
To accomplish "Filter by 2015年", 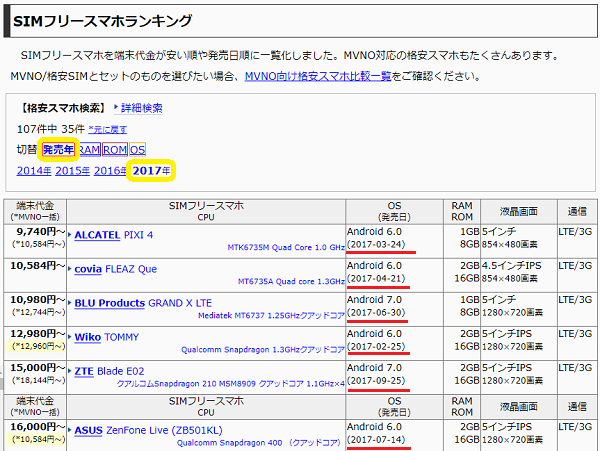I will point(72,171).
